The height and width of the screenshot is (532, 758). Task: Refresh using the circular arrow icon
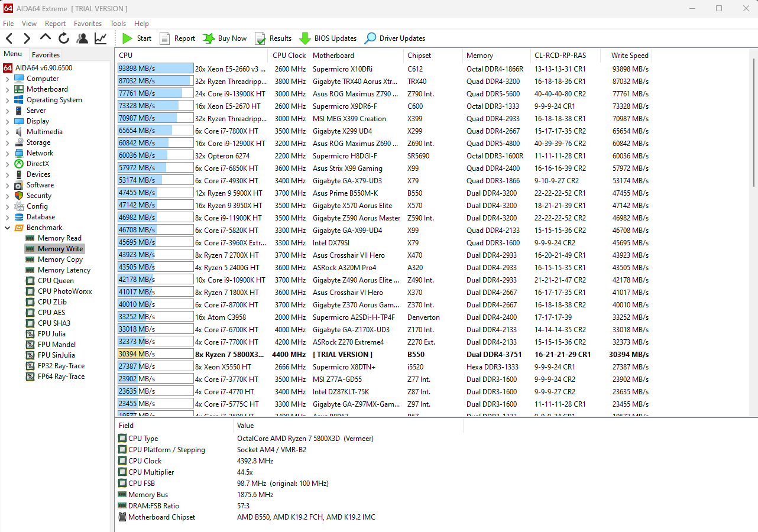tap(64, 38)
